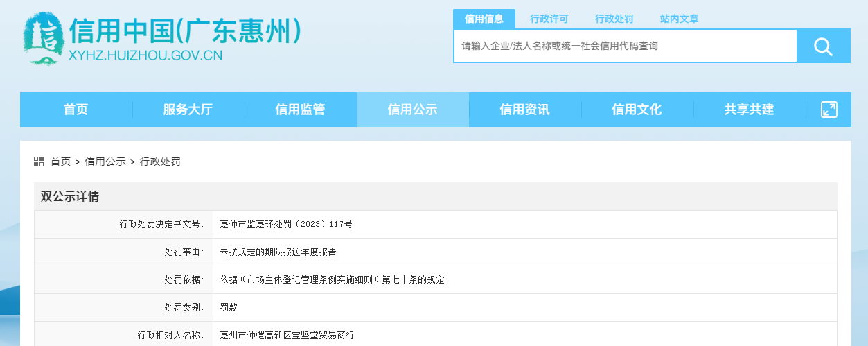The height and width of the screenshot is (346, 868).
Task: Click the penalty type value 罚款
Action: tap(229, 307)
